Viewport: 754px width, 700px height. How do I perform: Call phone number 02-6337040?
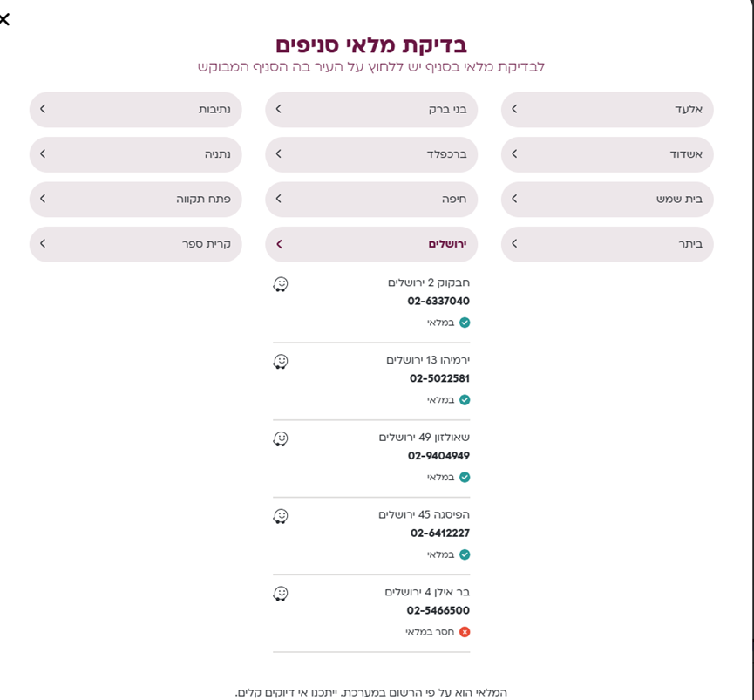(438, 302)
